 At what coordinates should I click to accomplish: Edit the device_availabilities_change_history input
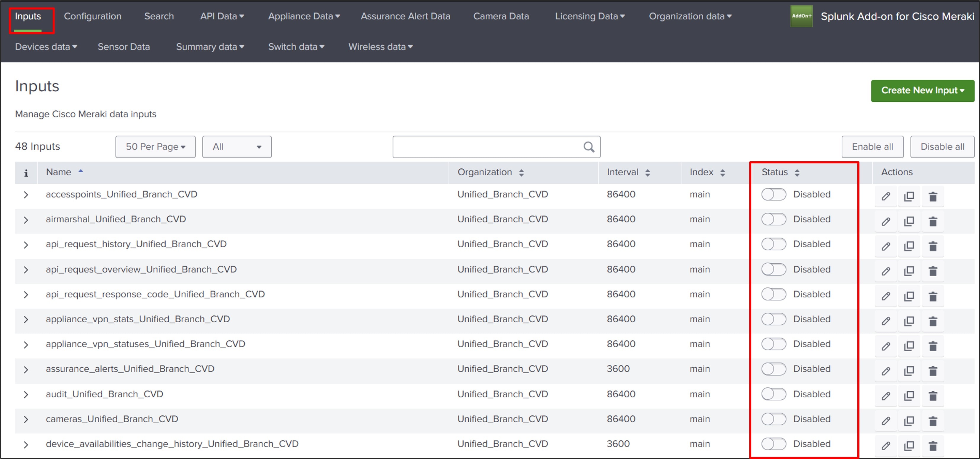tap(886, 446)
